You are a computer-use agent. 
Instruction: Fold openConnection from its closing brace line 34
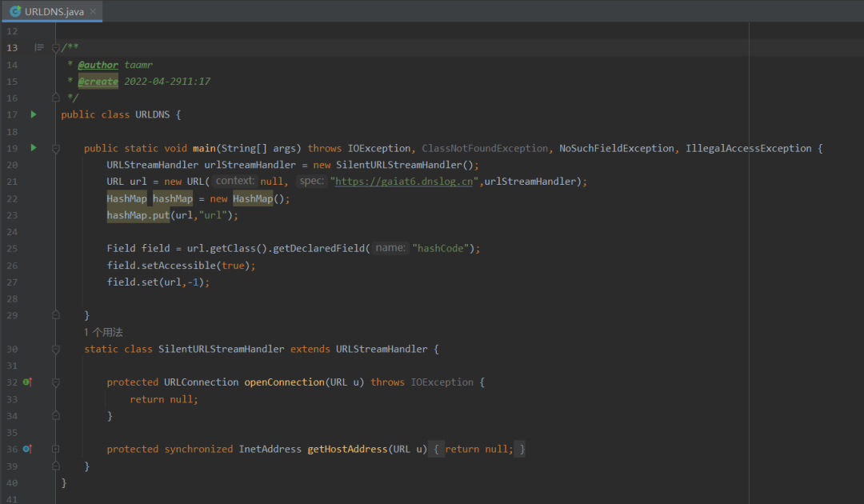[56, 415]
